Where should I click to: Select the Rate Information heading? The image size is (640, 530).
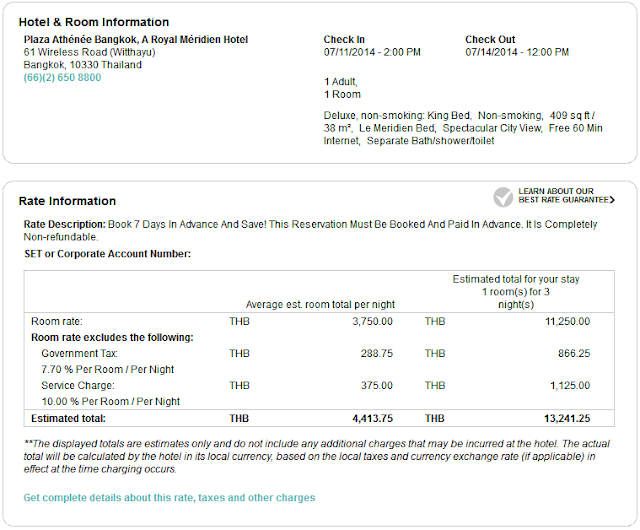coord(67,201)
